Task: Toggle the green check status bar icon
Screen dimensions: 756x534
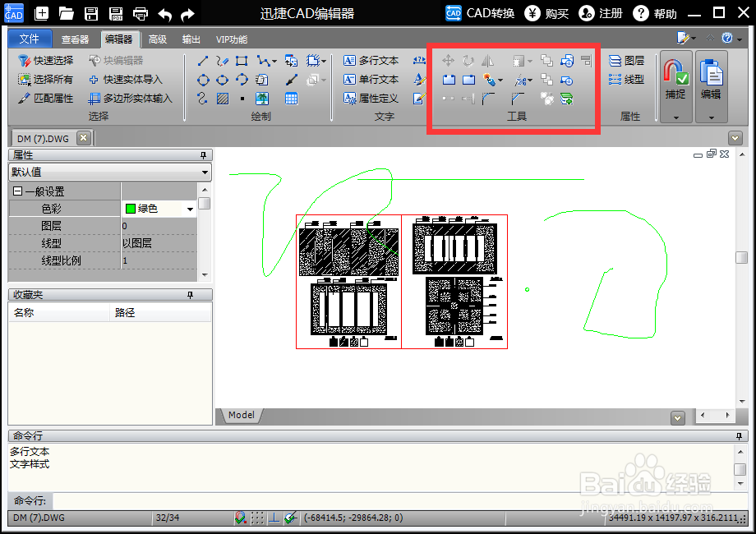Action: coord(290,518)
